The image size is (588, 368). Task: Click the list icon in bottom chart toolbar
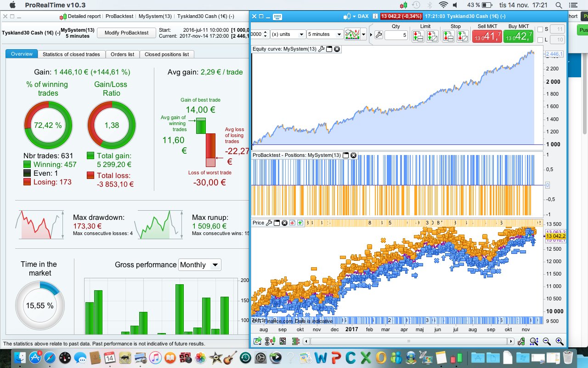tap(283, 341)
